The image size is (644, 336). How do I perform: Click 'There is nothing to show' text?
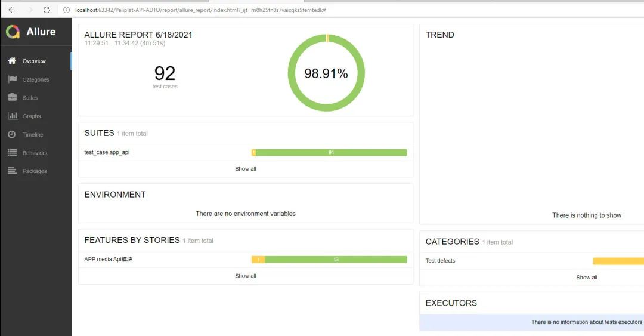(x=587, y=215)
